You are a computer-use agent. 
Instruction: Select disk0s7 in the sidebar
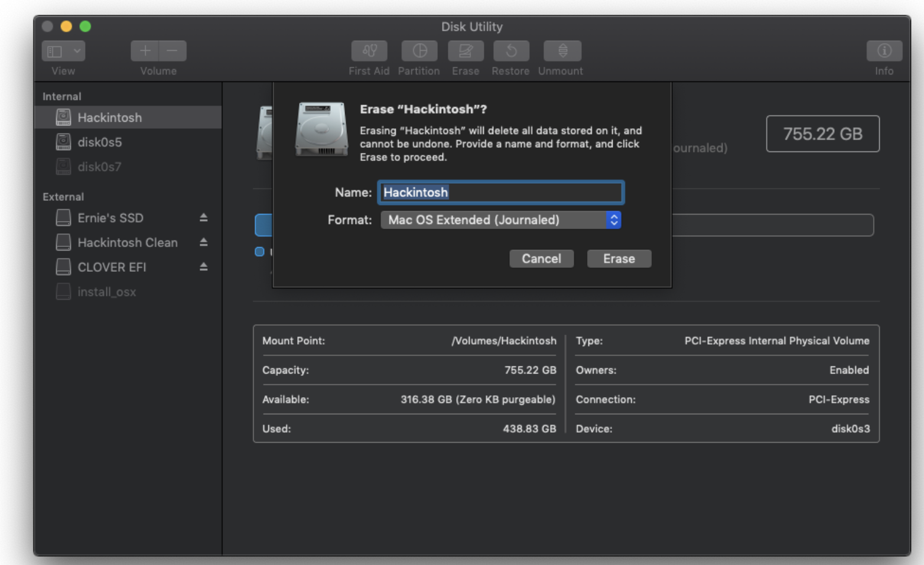click(x=128, y=167)
